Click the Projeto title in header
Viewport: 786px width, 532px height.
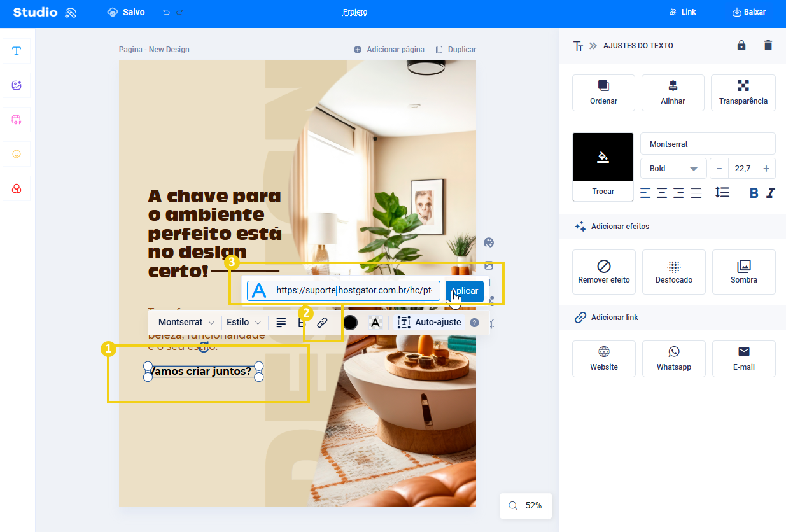point(355,12)
